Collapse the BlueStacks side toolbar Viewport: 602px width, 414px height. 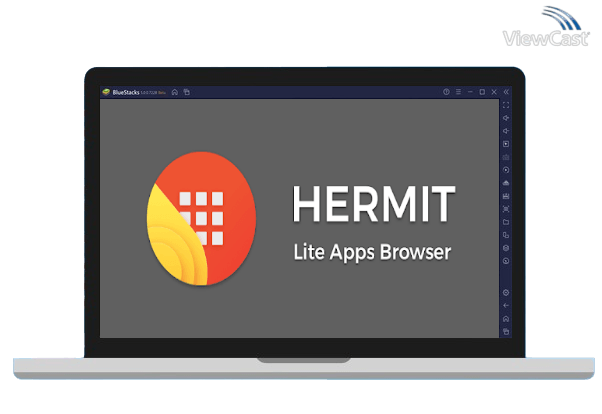pyautogui.click(x=506, y=92)
